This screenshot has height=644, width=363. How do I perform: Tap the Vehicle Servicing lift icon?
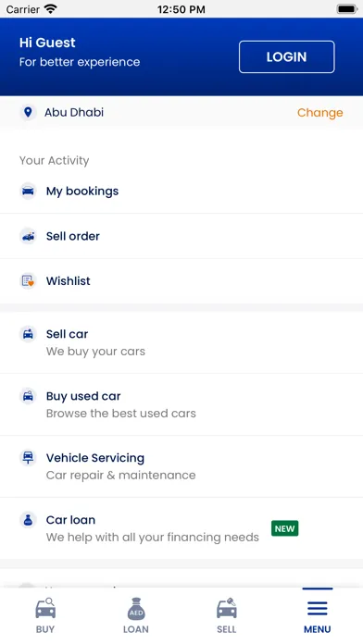tap(28, 458)
